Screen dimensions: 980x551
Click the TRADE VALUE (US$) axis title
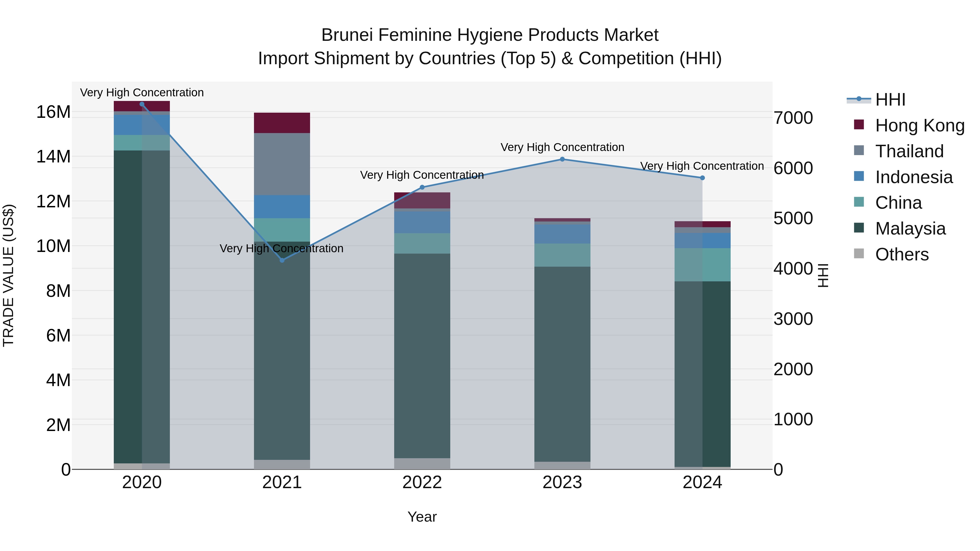tap(8, 275)
